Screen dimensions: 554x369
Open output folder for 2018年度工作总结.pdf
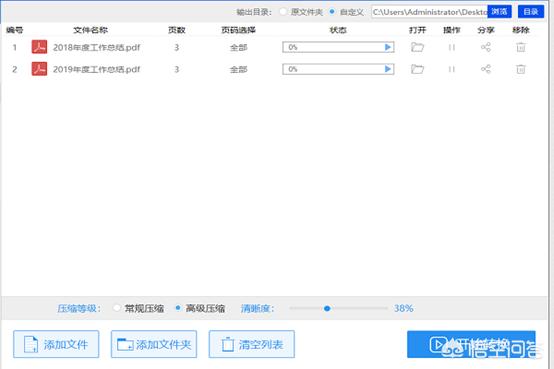[x=417, y=47]
